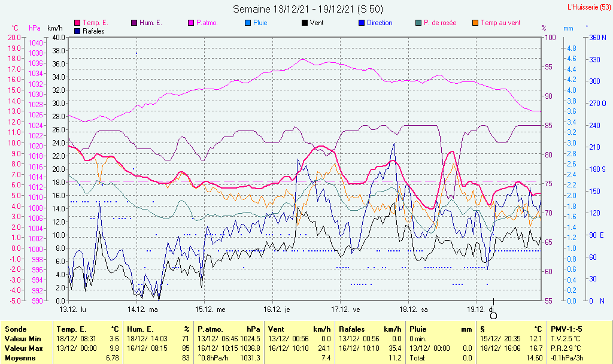This screenshot has height=364, width=613.
Task: Click the '15/12/ 20:35' time in the § column
Action: (x=500, y=339)
